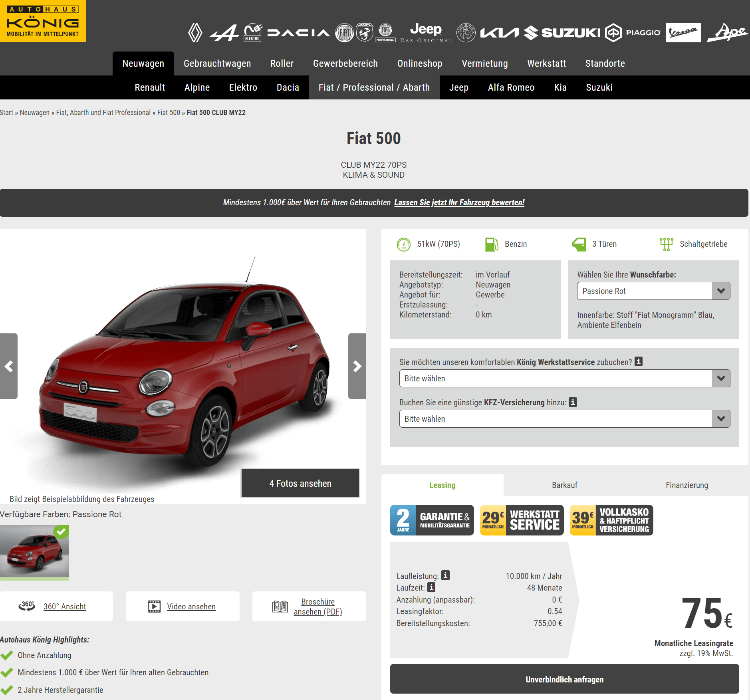Click the Dacia brand logo

click(299, 33)
